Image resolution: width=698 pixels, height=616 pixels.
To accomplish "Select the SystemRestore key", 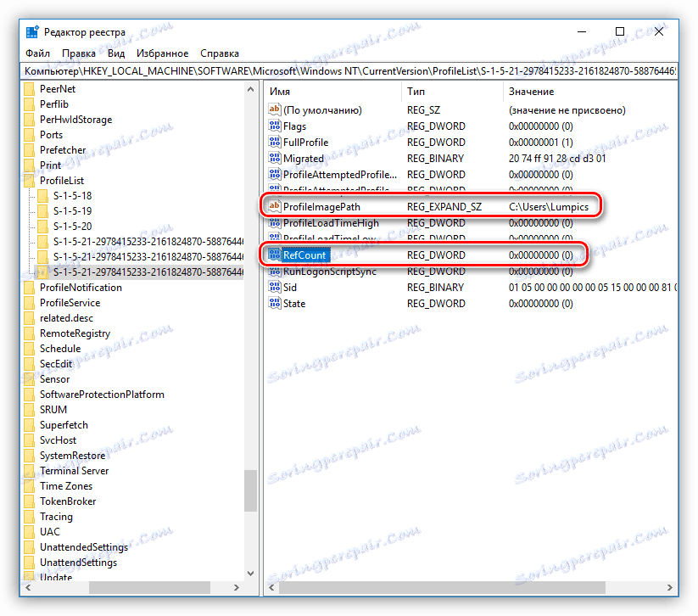I will point(73,456).
